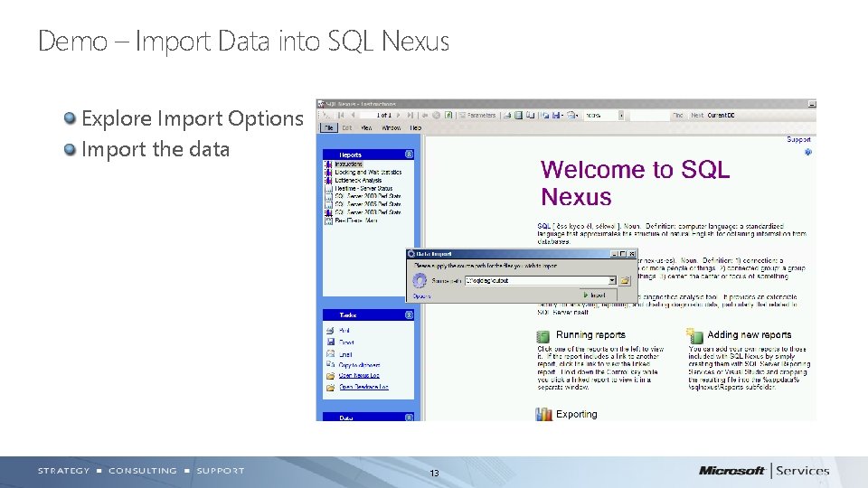The image size is (868, 488).
Task: Open SQL Server 2000 Perf Stats report
Action: pos(368,196)
